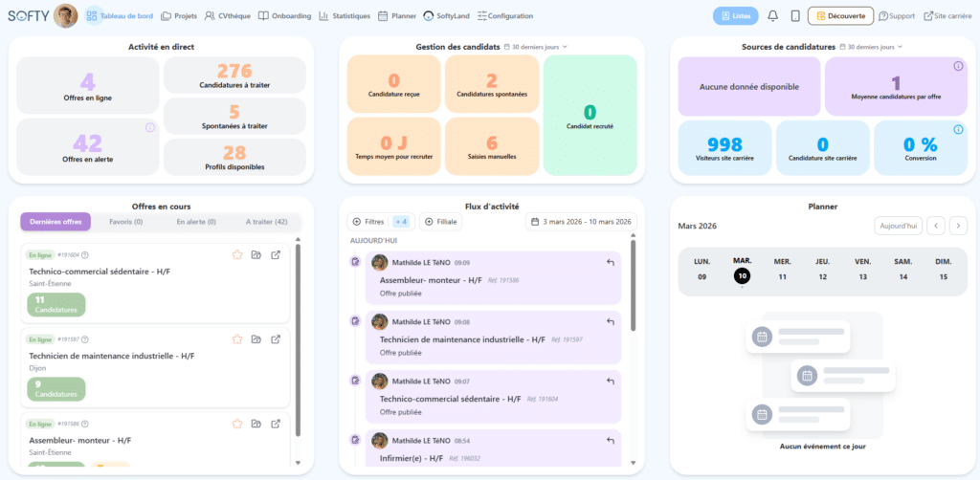Click user profile avatar in header
The width and height of the screenshot is (980, 480).
[66, 15]
